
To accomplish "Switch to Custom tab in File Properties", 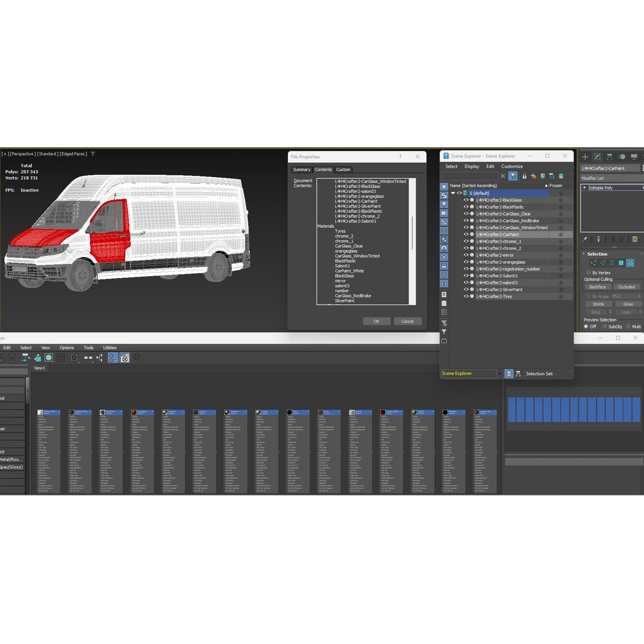I will pos(343,169).
